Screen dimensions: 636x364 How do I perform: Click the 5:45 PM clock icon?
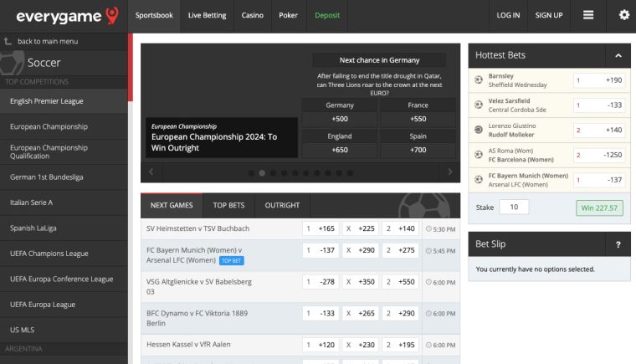428,251
